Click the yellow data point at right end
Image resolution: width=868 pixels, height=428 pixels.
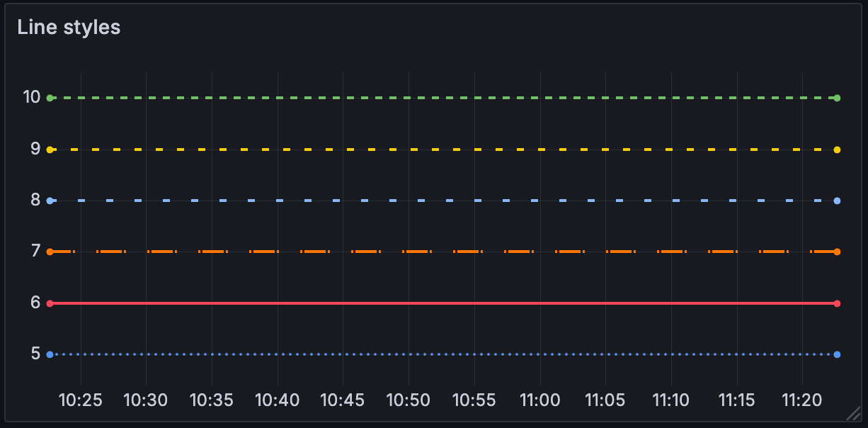[837, 150]
